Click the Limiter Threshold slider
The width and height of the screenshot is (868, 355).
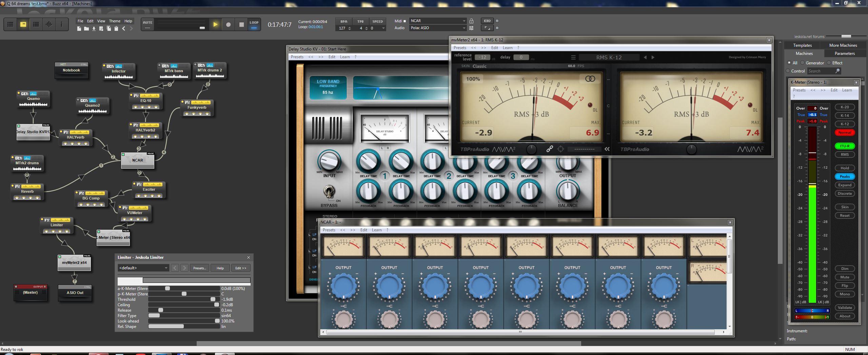pos(184,299)
